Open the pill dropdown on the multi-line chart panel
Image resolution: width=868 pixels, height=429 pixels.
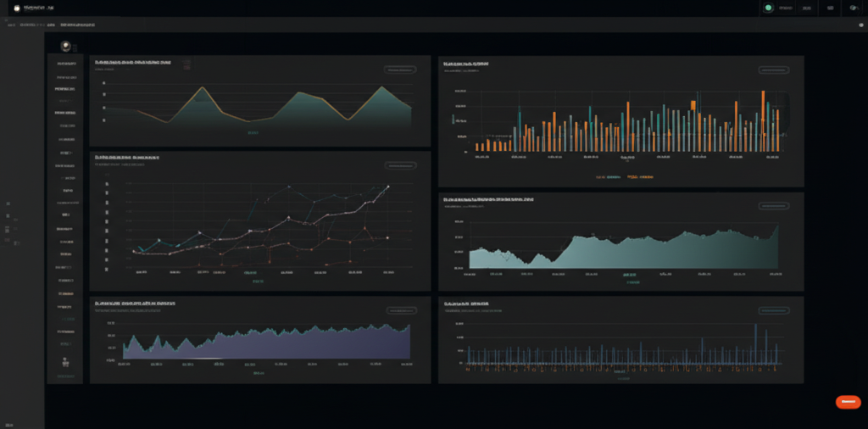[402, 166]
